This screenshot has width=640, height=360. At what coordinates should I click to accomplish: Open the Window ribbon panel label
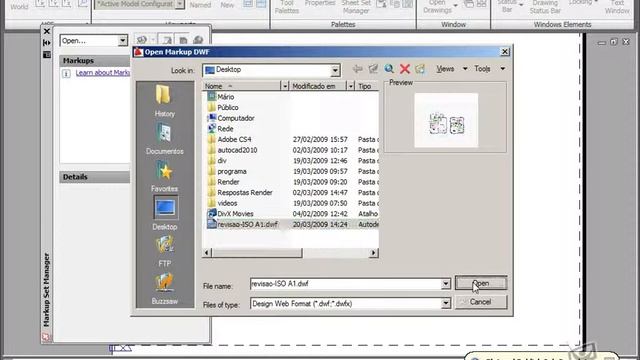453,24
